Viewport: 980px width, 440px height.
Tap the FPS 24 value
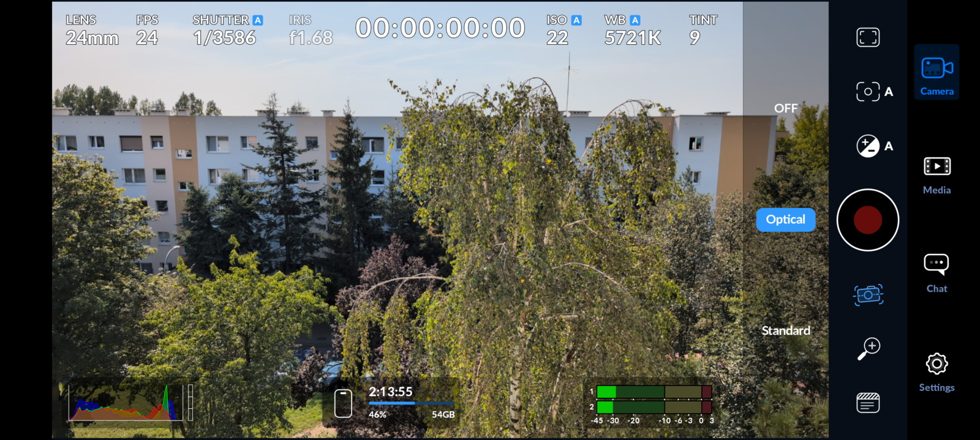[147, 30]
